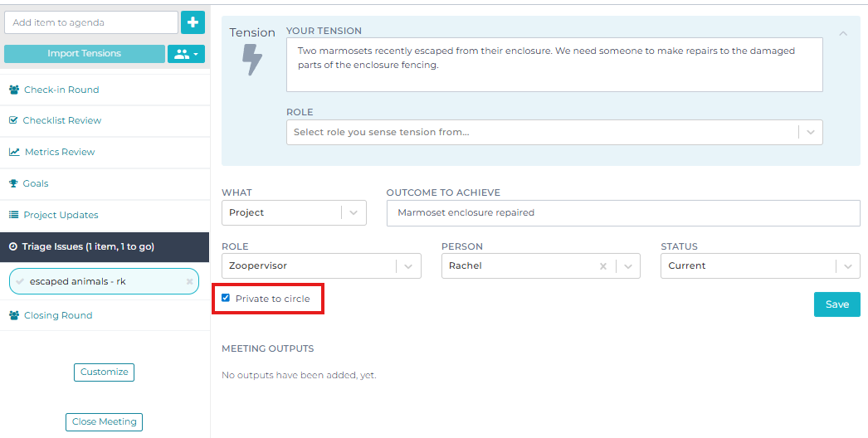Clear Rachel from the Person field

603,266
